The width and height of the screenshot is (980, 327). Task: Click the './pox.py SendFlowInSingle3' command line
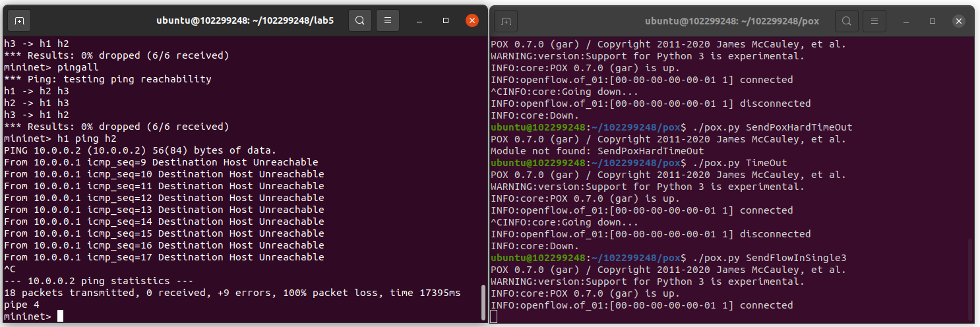click(x=669, y=258)
